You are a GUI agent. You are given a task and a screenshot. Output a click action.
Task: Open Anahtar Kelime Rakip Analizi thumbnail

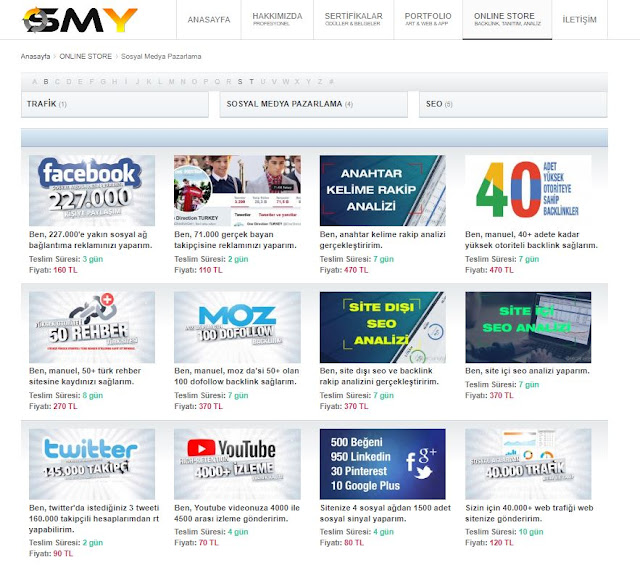click(382, 190)
